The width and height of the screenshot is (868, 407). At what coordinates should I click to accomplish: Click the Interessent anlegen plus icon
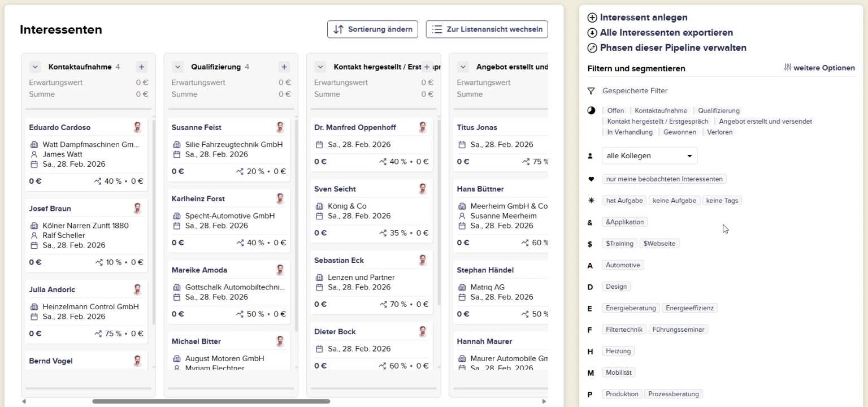click(592, 18)
